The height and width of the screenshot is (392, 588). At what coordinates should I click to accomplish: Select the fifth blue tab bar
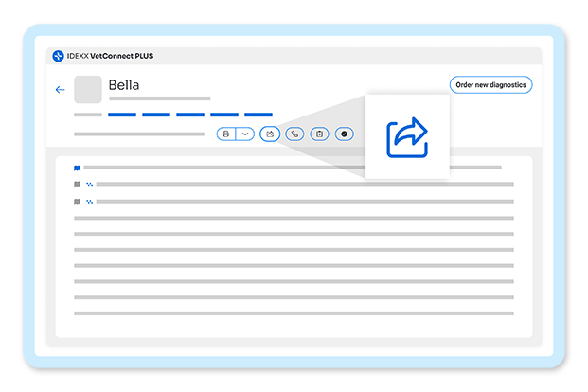point(258,115)
